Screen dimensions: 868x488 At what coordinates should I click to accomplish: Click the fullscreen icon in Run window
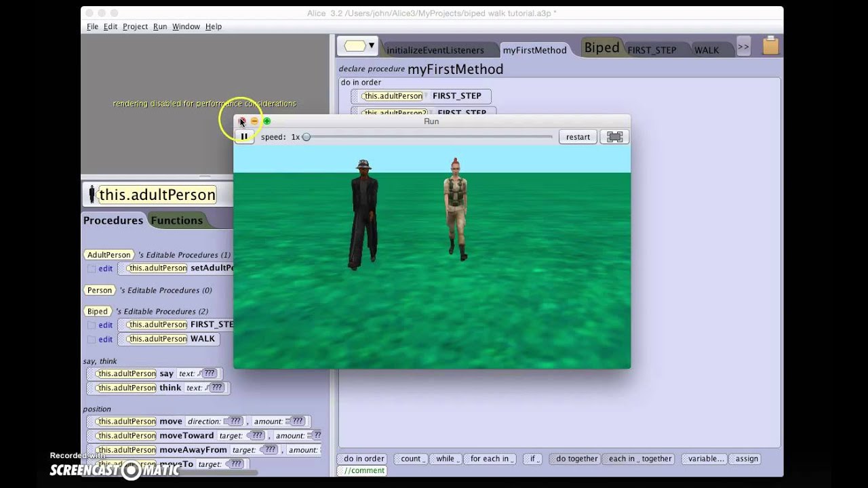pyautogui.click(x=615, y=137)
